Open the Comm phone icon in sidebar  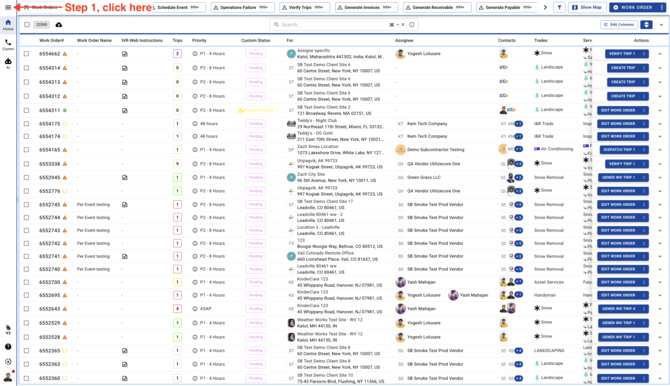pos(8,44)
